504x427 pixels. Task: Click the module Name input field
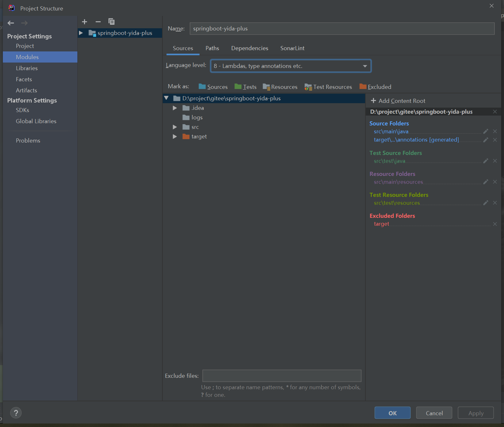coord(342,29)
